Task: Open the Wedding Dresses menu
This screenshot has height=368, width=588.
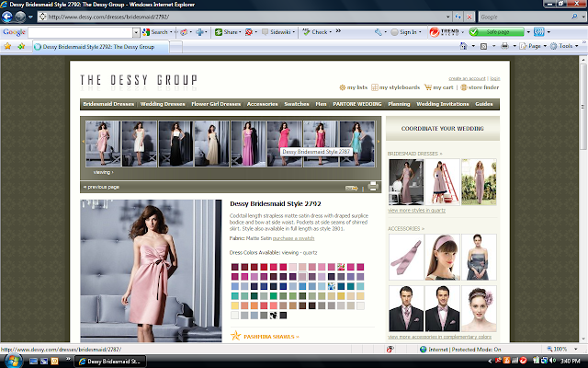Action: point(163,104)
